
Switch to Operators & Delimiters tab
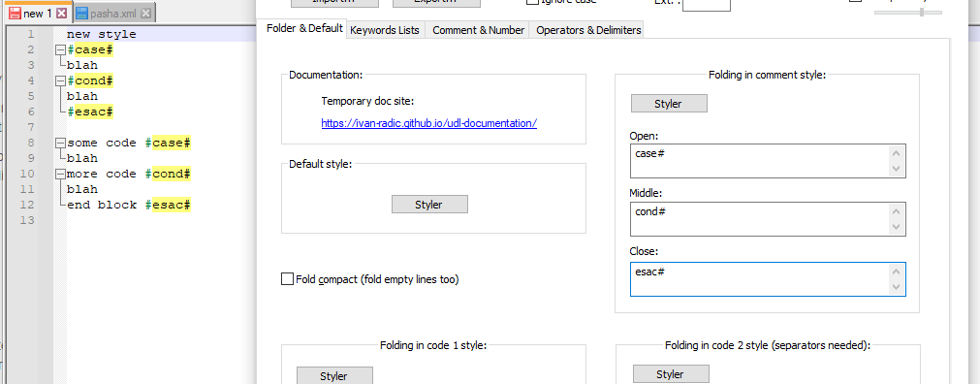588,30
